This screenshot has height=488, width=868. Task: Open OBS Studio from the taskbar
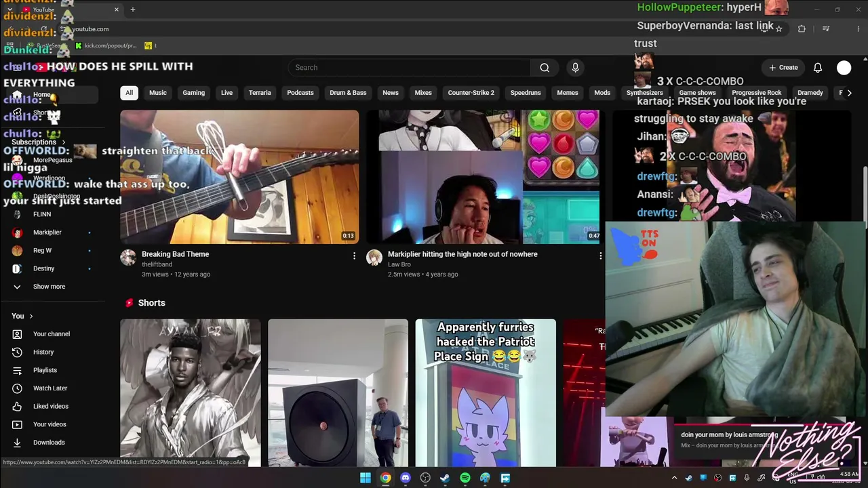[425, 478]
